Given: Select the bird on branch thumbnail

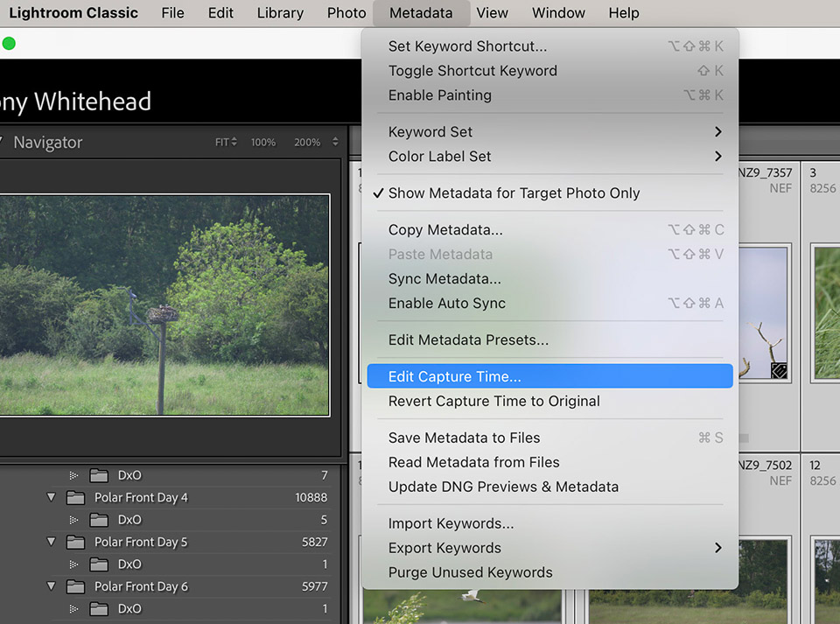Looking at the screenshot, I should point(763,312).
